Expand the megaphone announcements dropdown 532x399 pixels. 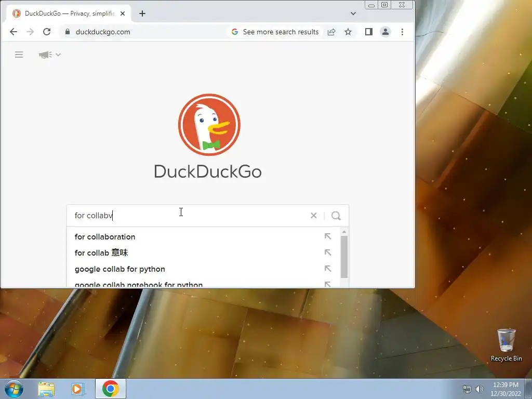[x=49, y=55]
